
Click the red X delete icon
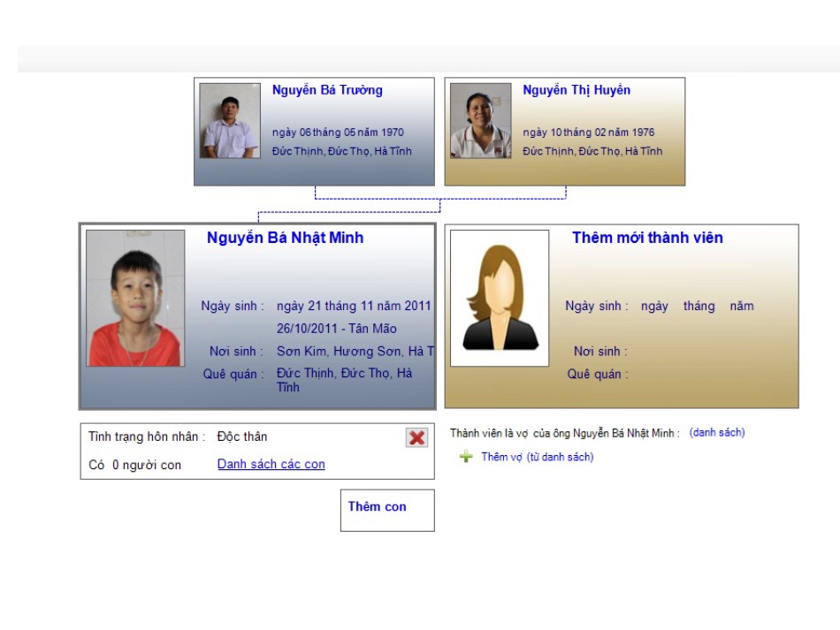416,438
